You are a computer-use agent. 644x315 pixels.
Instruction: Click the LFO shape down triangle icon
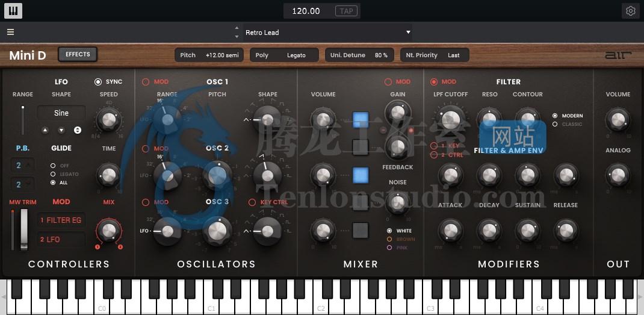click(61, 130)
